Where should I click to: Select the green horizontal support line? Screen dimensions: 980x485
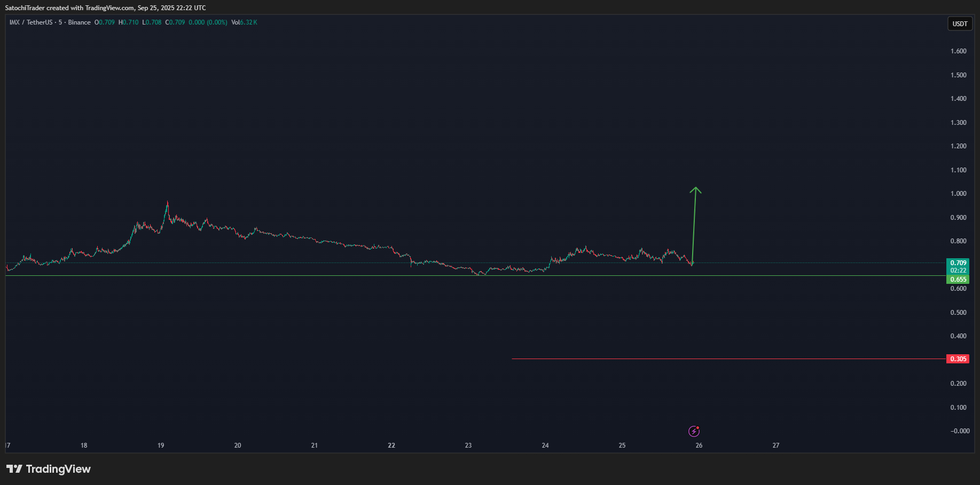coord(475,276)
